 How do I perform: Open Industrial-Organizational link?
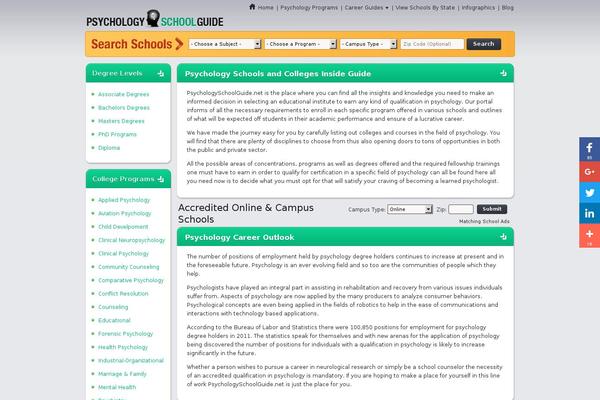[x=131, y=361]
